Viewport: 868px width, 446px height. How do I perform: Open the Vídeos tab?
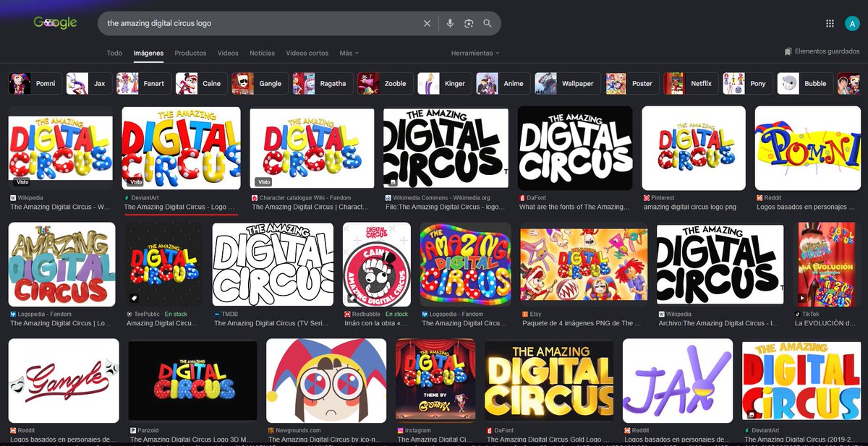click(228, 53)
